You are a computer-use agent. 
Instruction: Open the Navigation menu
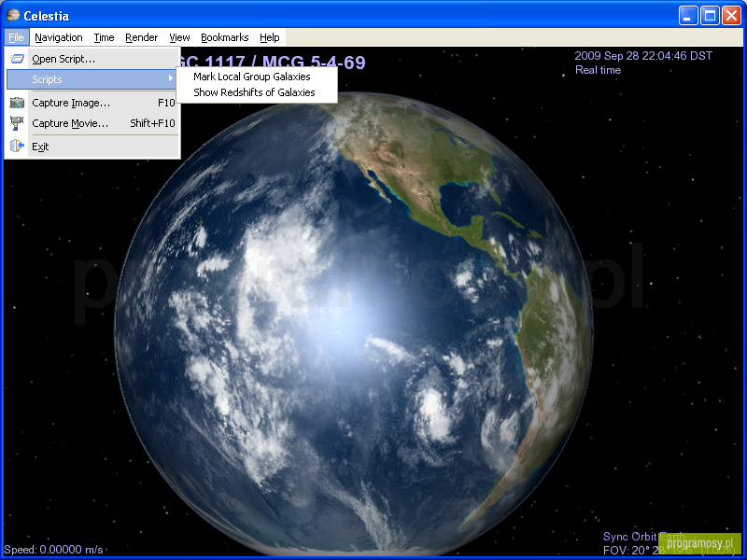(x=59, y=37)
